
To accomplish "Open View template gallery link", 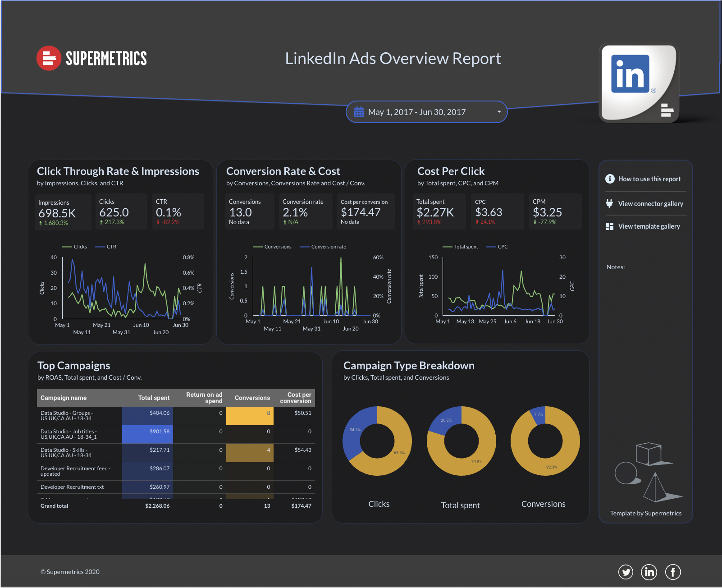I will (649, 226).
